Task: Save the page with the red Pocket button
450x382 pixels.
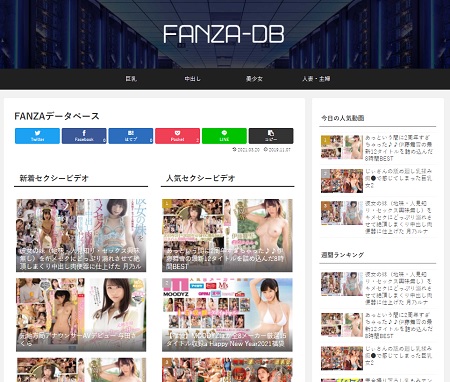Action: tap(177, 136)
